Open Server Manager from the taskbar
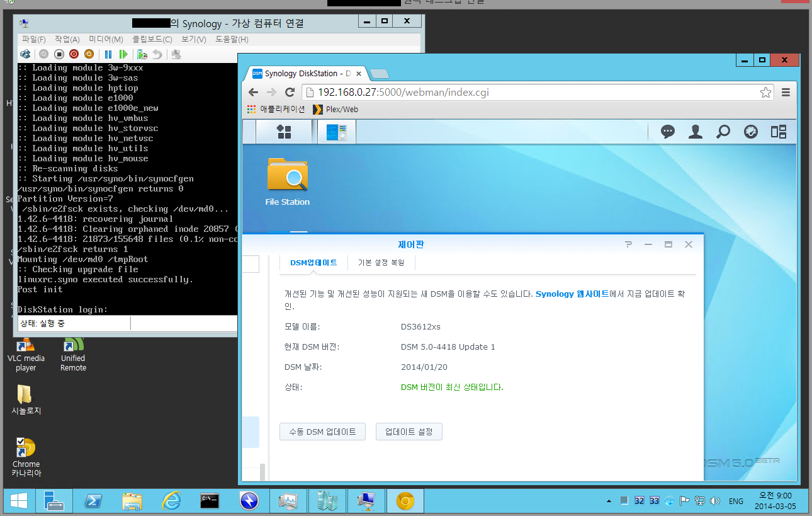This screenshot has width=812, height=516. [x=54, y=502]
